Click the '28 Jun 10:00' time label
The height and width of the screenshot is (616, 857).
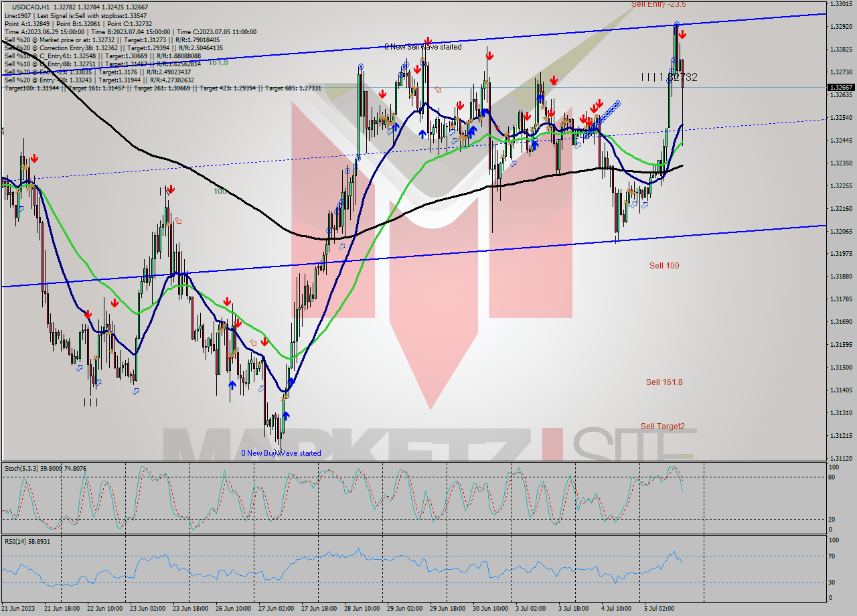click(x=363, y=609)
